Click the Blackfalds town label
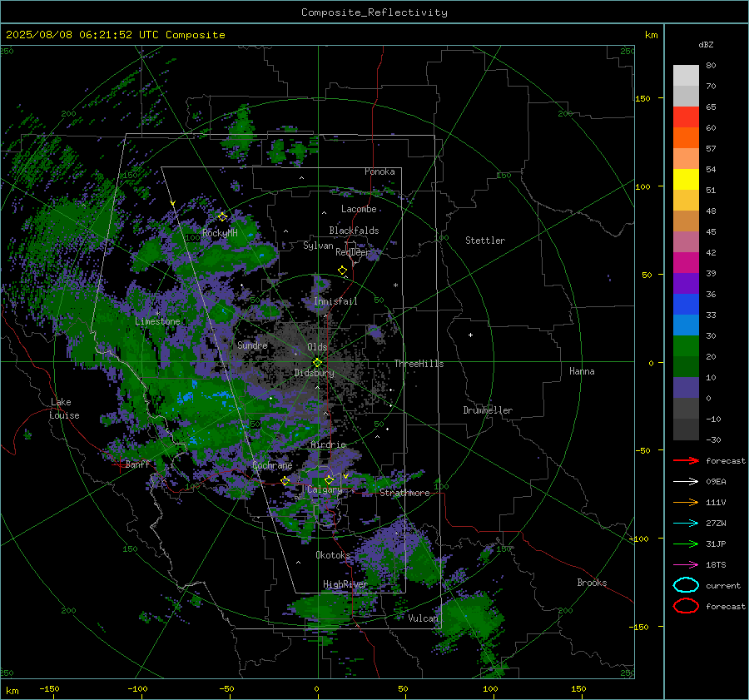749x700 pixels. (x=354, y=231)
